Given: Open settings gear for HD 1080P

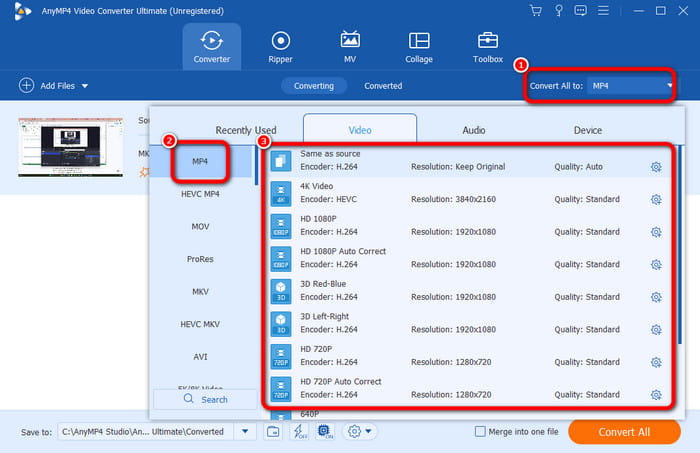Looking at the screenshot, I should 656,232.
